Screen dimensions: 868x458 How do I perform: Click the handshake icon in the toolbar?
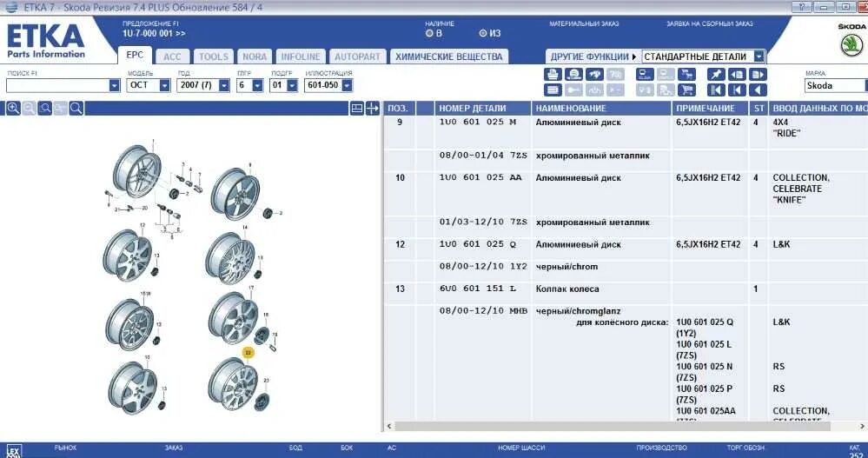pyautogui.click(x=594, y=74)
